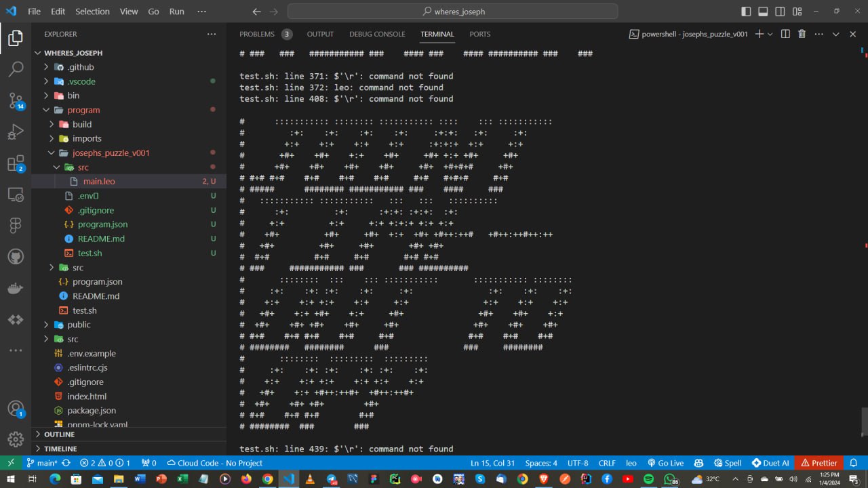Open the Run and Debug view
The width and height of the screenshot is (868, 488).
[x=15, y=132]
